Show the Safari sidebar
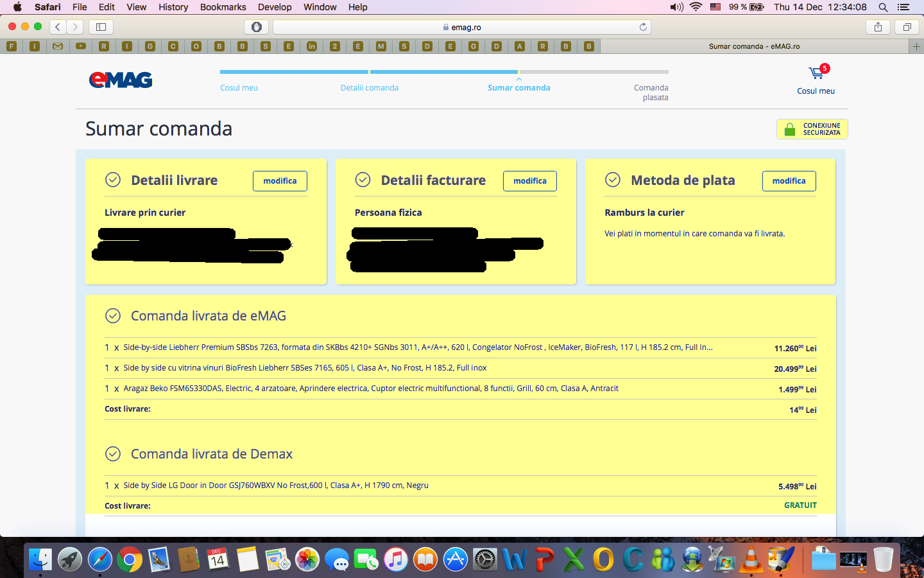This screenshot has height=578, width=924. [101, 27]
